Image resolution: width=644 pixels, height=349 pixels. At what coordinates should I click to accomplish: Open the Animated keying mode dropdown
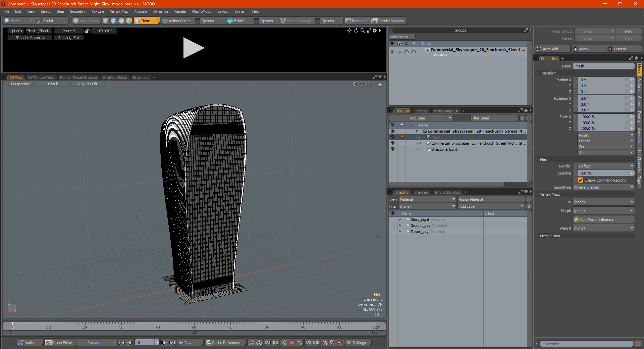tap(97, 343)
